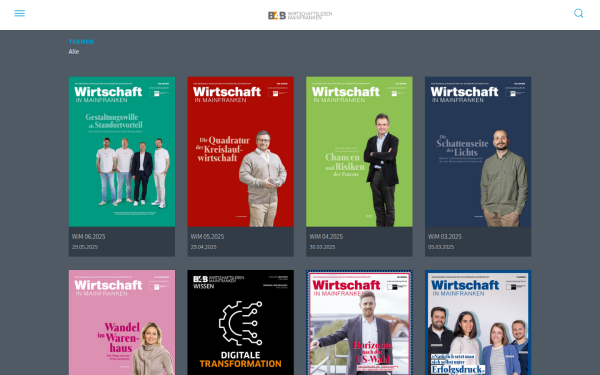Viewport: 600px width, 375px height.
Task: Open the hamburger menu icon
Action: point(20,13)
